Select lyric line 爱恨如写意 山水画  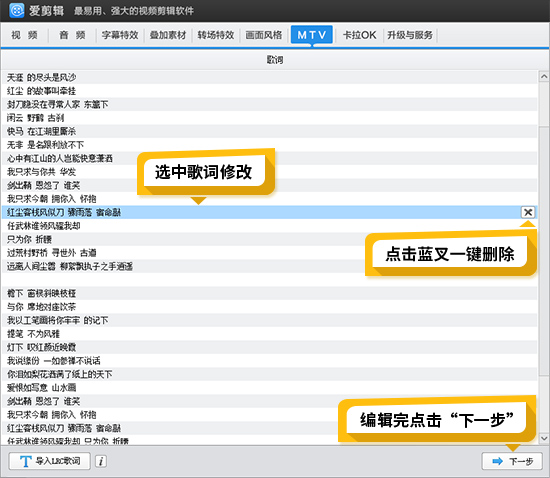click(269, 388)
